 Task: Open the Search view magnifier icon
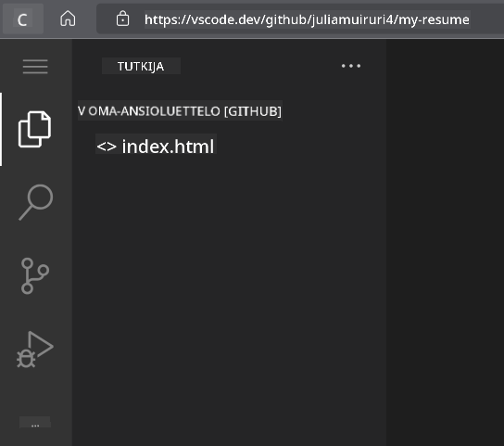pyautogui.click(x=36, y=202)
